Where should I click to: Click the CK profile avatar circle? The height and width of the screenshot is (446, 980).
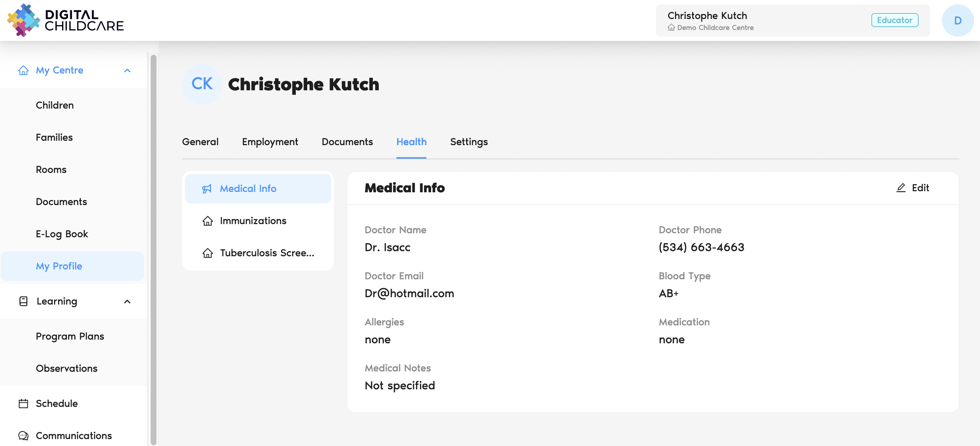[x=202, y=84]
